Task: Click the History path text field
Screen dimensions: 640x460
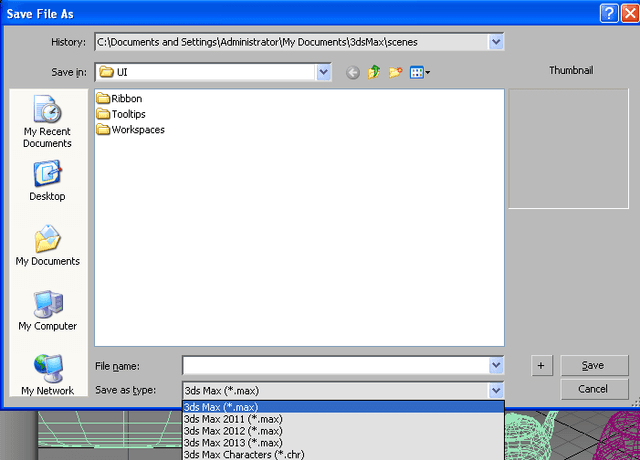Action: (x=292, y=42)
